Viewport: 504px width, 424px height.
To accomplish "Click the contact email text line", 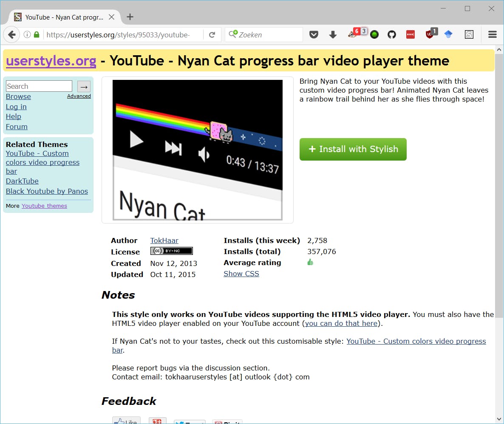I will pos(210,377).
